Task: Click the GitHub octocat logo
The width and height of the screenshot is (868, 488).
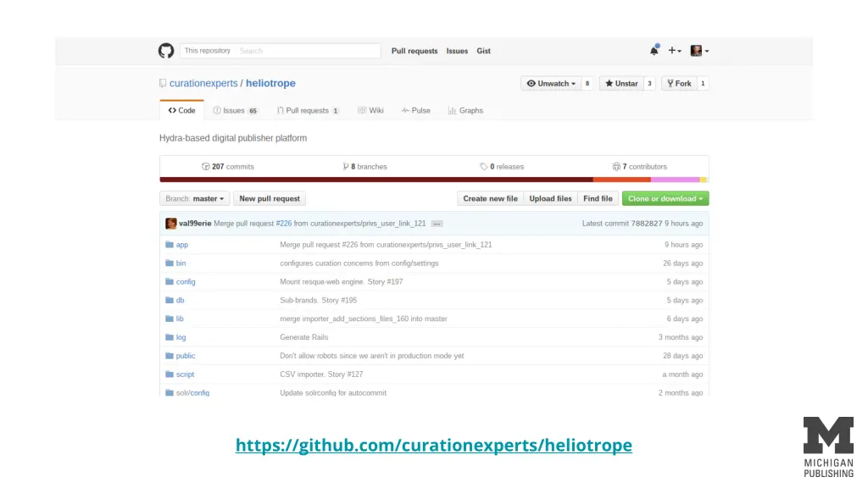Action: pos(166,51)
